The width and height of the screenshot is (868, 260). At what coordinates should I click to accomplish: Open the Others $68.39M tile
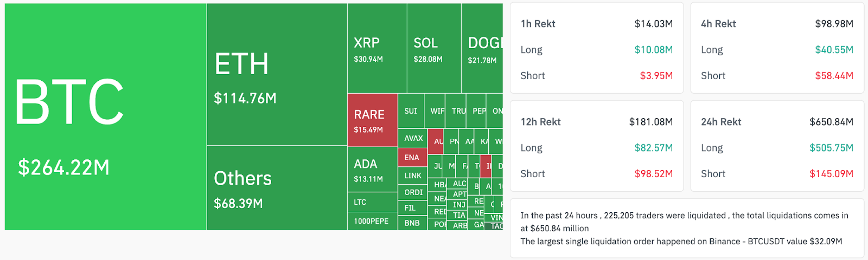point(277,187)
